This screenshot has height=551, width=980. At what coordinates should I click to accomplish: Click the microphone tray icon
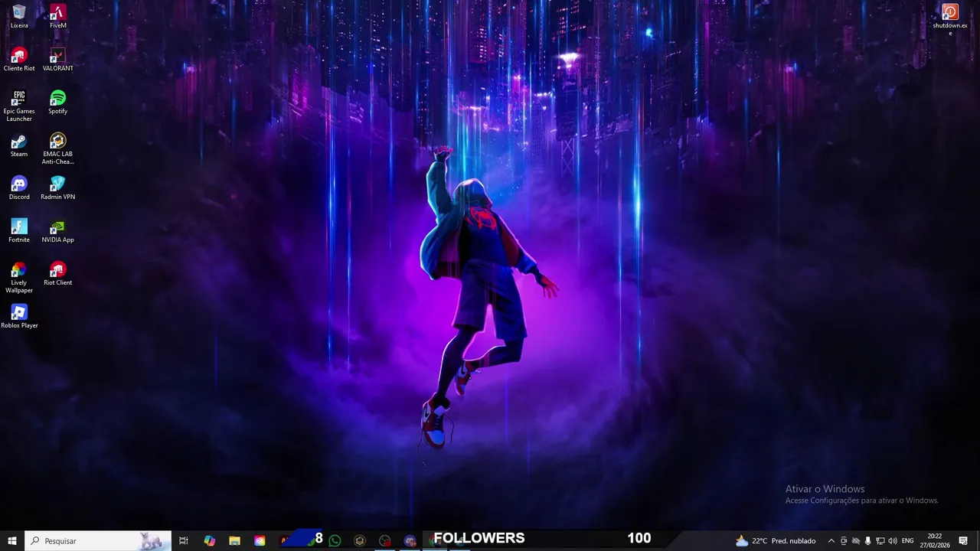click(x=867, y=541)
